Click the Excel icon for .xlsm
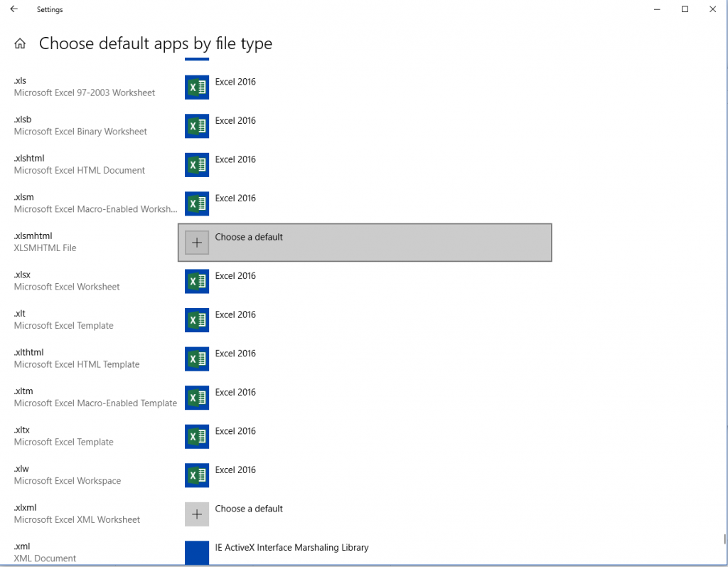The image size is (728, 567). [x=197, y=203]
